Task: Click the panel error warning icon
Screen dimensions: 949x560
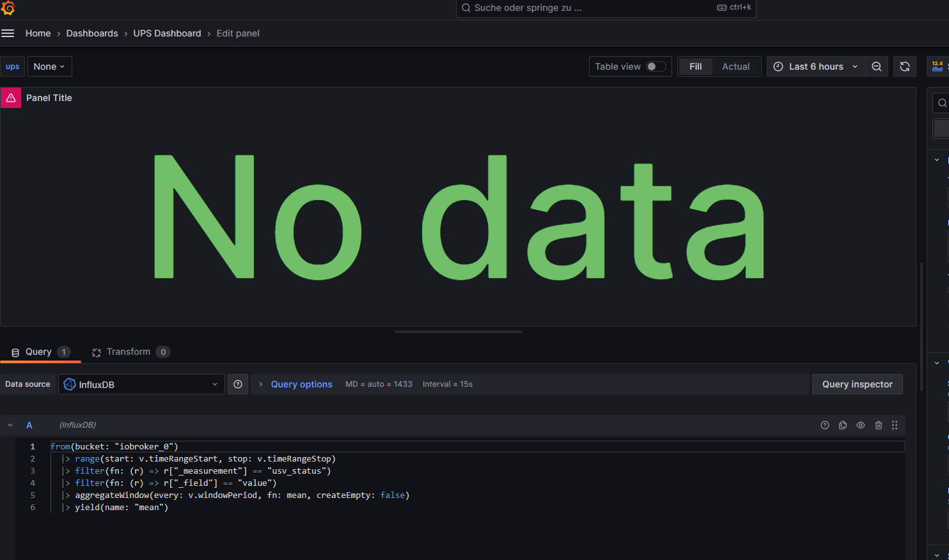Action: (11, 98)
